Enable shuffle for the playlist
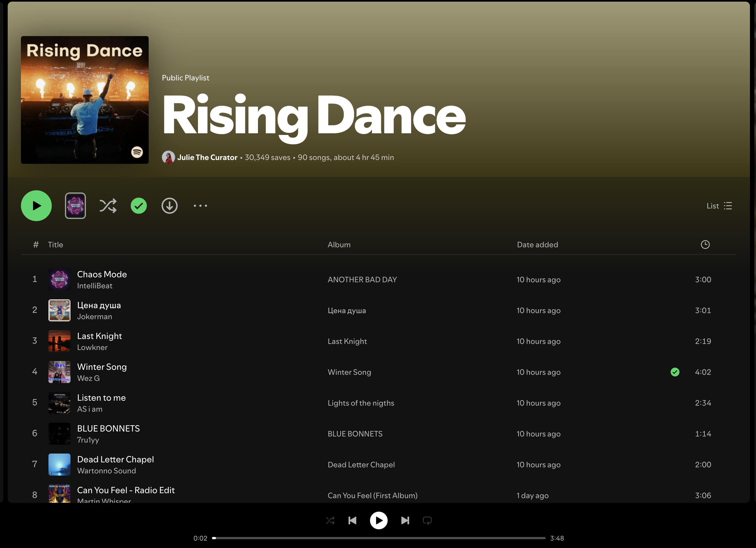Image resolution: width=756 pixels, height=548 pixels. point(108,206)
